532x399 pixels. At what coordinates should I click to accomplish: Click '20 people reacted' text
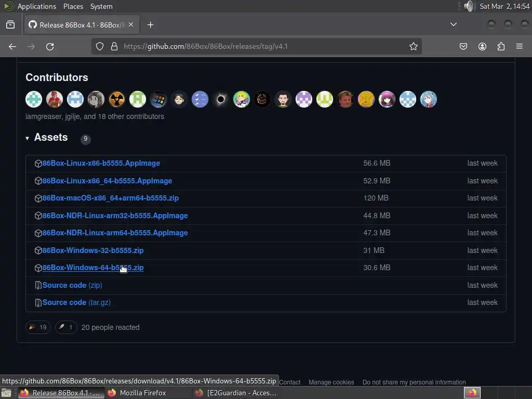(x=110, y=327)
